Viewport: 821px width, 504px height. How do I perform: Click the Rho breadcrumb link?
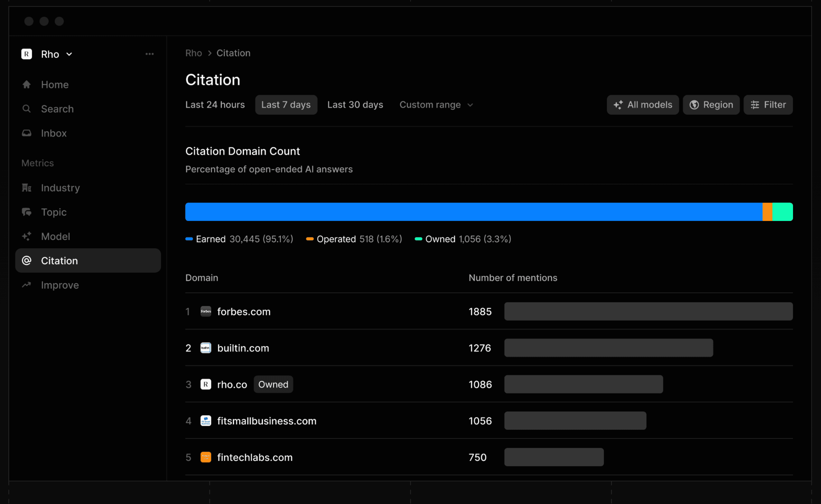tap(194, 53)
